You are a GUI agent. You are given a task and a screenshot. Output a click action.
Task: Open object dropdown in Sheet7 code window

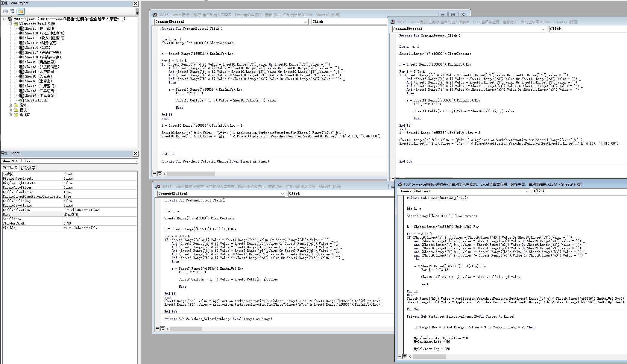[x=282, y=194]
